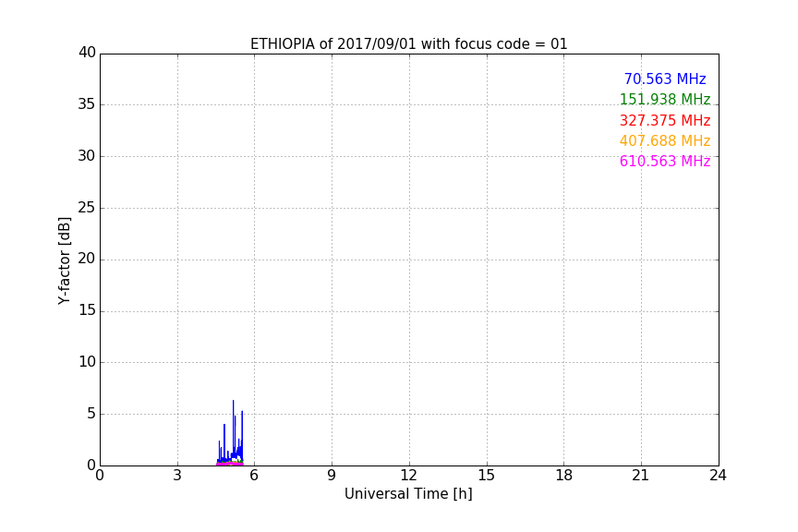Click the x-axis tick label 24
The height and width of the screenshot is (532, 798).
point(718,476)
